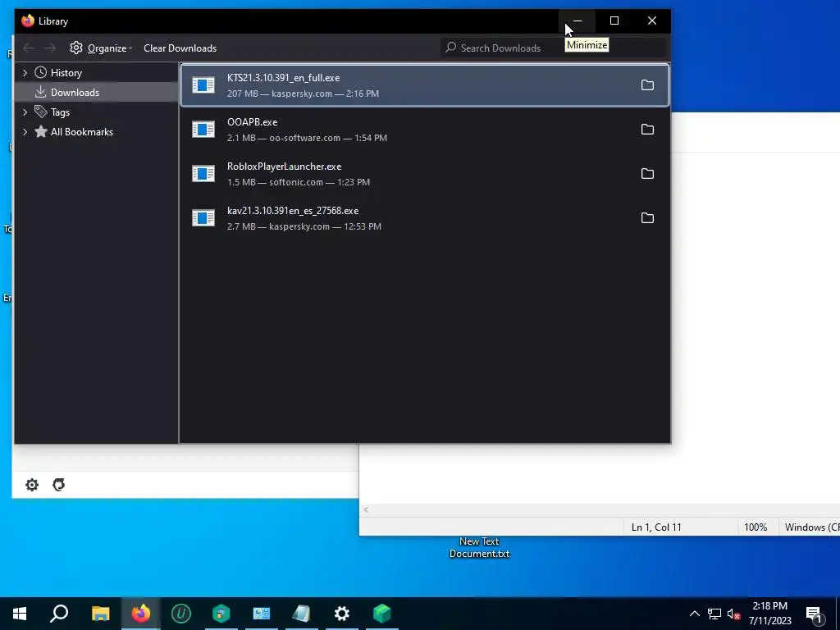This screenshot has height=630, width=840.
Task: Click the Tags label icon
Action: coord(41,112)
